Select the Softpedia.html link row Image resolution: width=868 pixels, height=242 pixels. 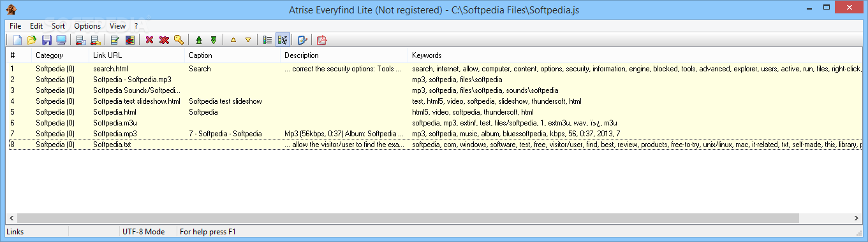click(434, 112)
